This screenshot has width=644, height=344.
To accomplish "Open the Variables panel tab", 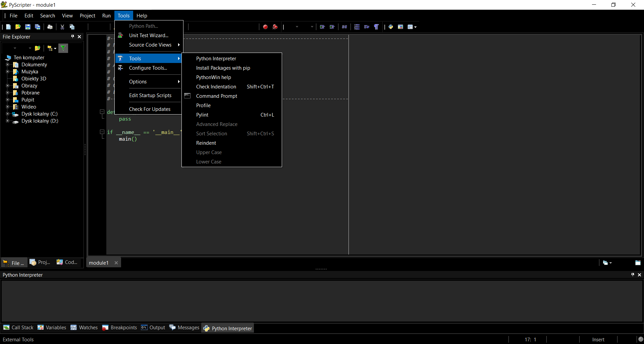I will [x=52, y=328].
